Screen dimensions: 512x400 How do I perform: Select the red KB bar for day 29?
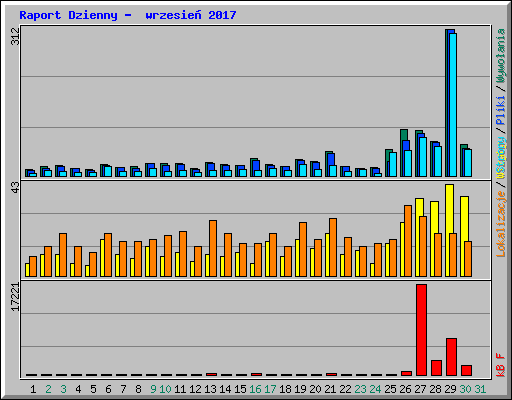[451, 357]
